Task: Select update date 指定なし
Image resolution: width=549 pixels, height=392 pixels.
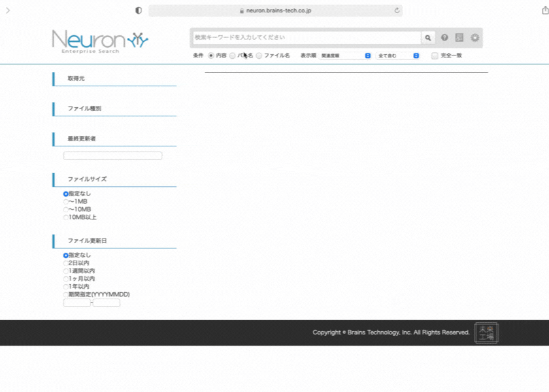Action: pyautogui.click(x=66, y=255)
